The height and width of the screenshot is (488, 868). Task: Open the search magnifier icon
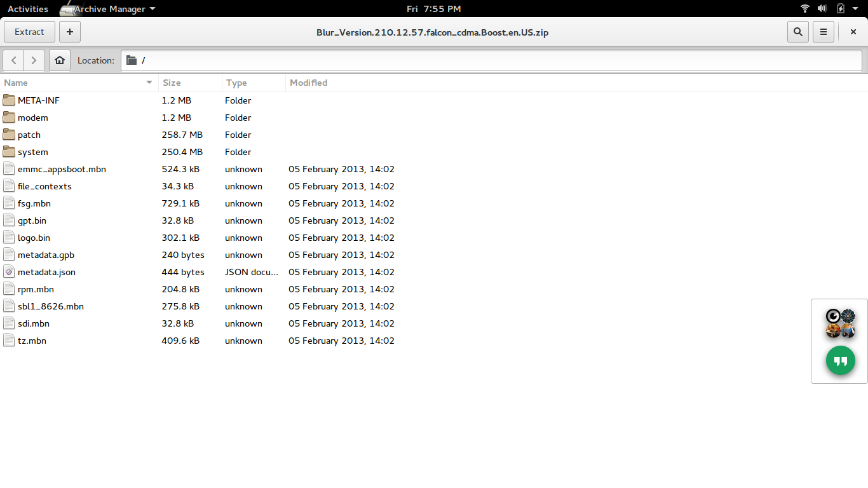pos(797,32)
